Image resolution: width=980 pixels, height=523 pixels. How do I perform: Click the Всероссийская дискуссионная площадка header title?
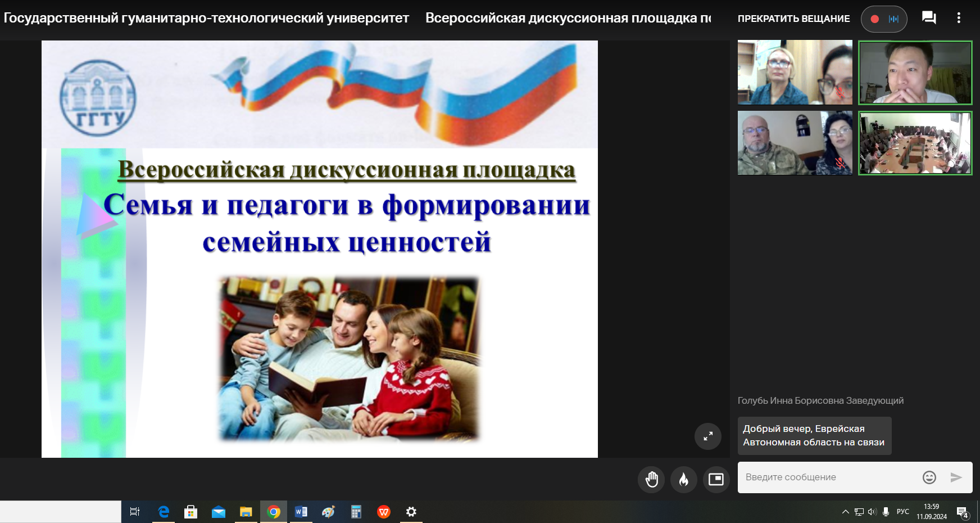(568, 18)
